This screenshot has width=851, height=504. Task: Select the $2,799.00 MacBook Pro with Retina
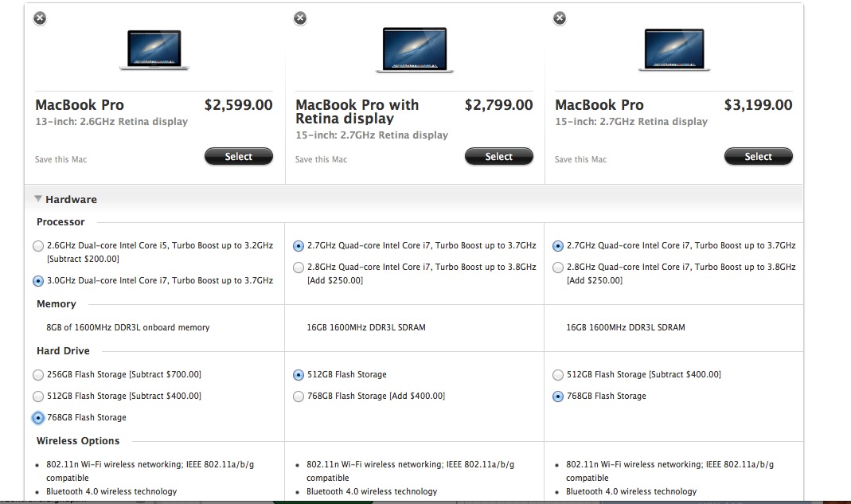499,156
